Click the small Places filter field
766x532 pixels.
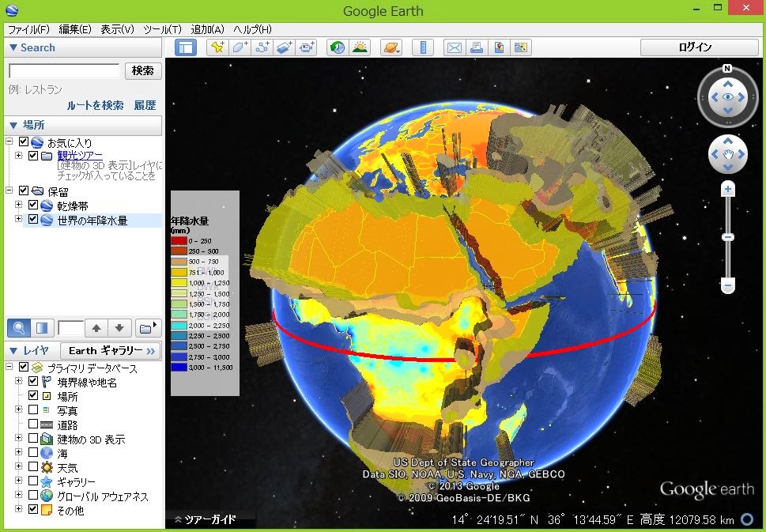70,328
